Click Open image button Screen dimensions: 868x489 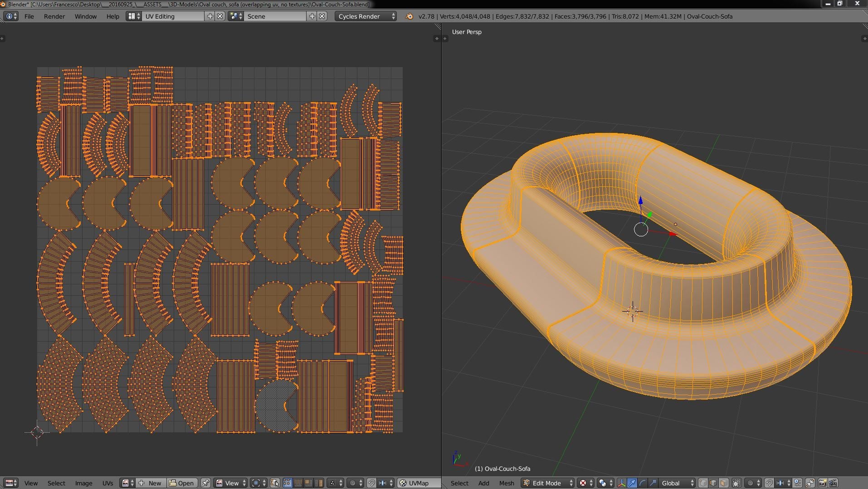click(182, 483)
